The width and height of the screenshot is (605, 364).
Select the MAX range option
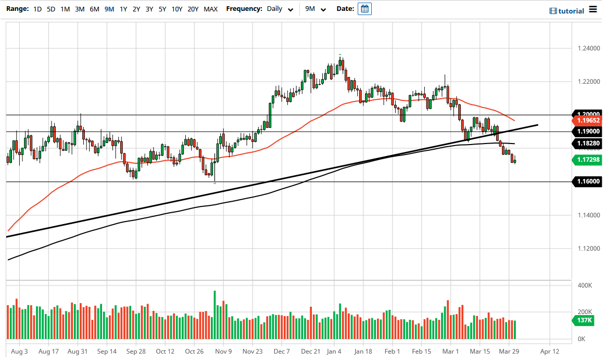click(211, 9)
